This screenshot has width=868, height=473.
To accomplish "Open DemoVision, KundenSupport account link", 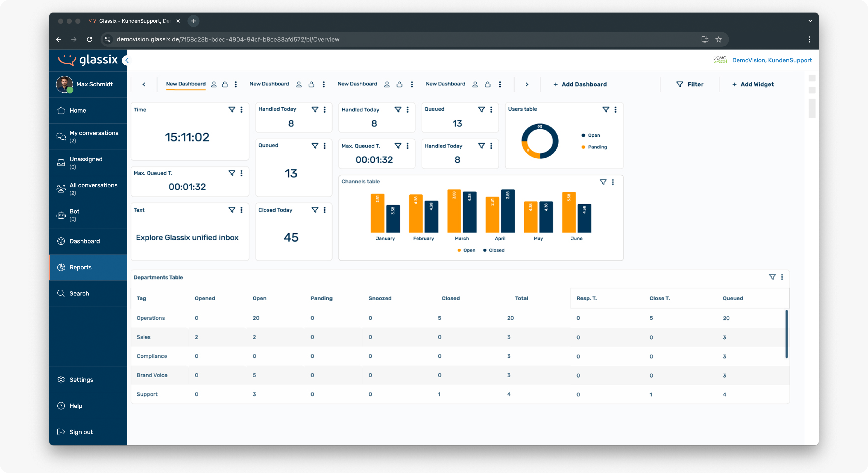I will [772, 60].
